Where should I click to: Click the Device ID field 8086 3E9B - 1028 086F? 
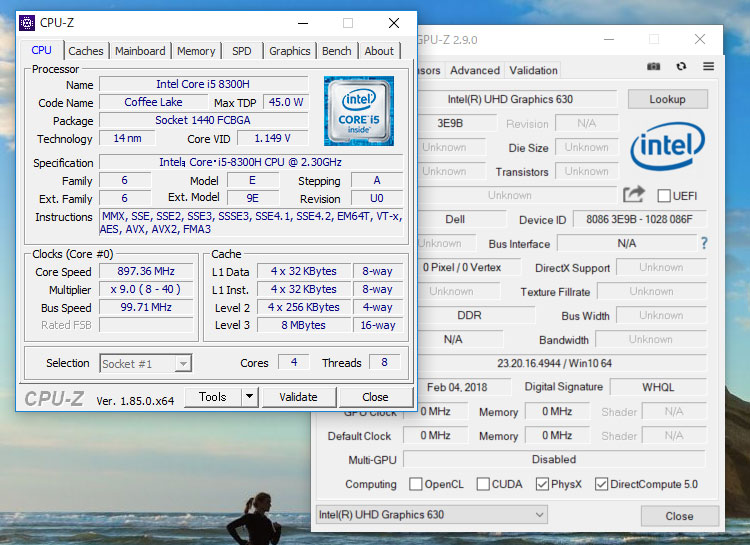640,219
